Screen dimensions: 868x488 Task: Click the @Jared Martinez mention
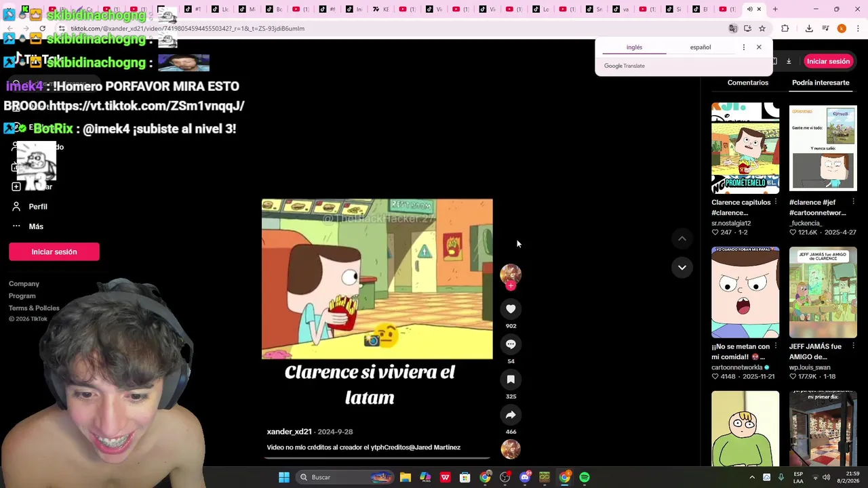(x=435, y=447)
